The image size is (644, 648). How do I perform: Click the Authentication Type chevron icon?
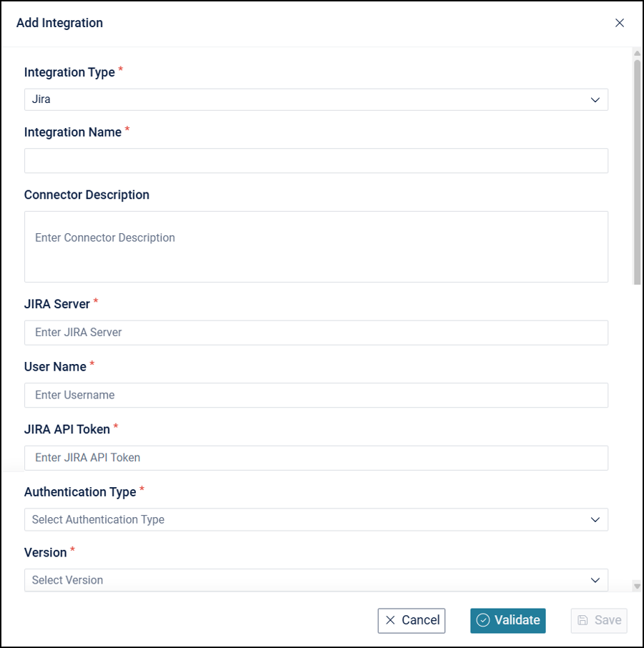(x=595, y=520)
